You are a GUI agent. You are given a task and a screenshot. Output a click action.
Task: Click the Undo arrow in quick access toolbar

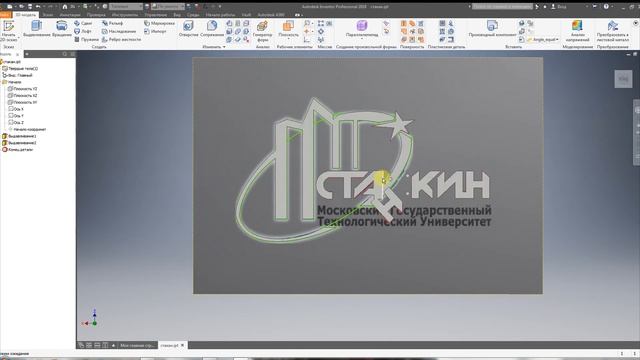pos(38,7)
